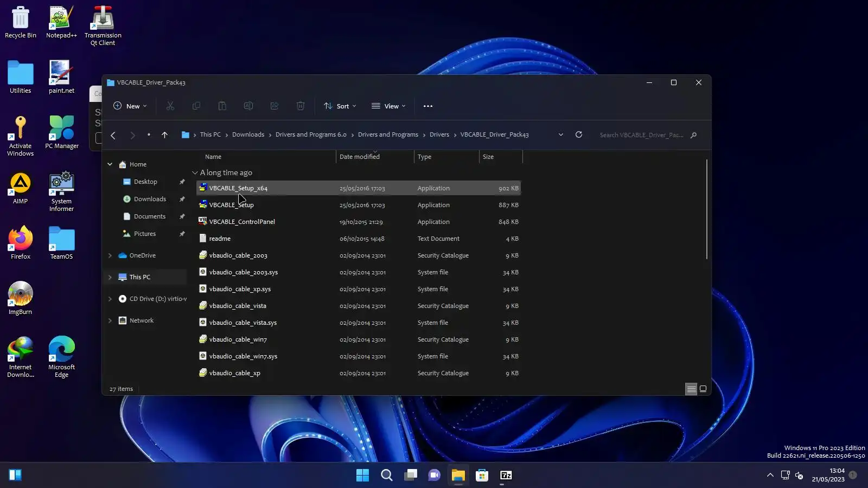Click the file list vertical scrollbar
868x488 pixels.
pos(706,209)
